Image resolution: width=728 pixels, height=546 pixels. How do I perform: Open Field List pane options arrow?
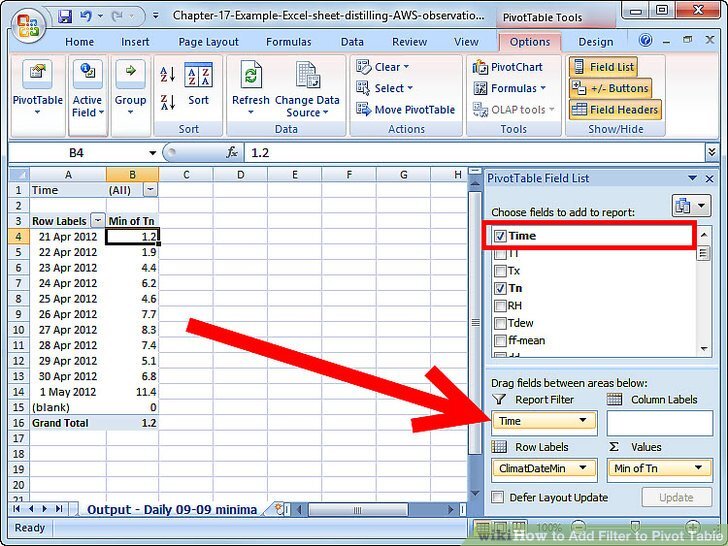[692, 178]
